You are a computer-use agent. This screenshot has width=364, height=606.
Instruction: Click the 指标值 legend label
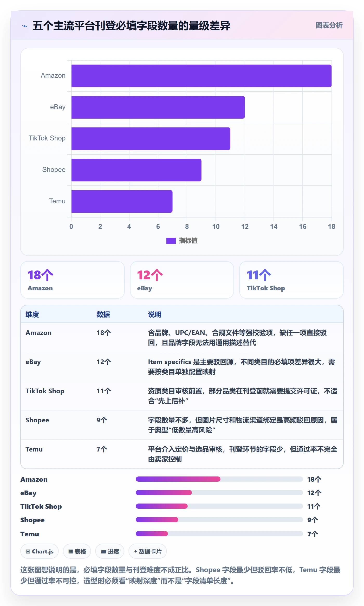click(x=188, y=241)
